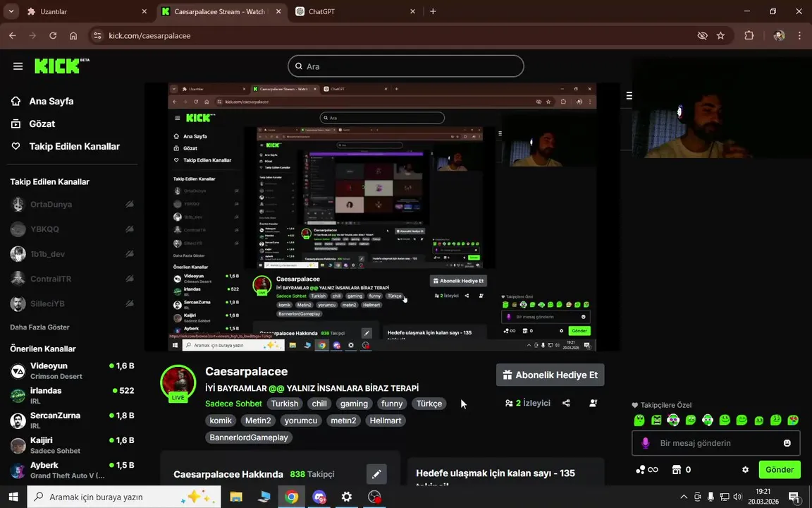The width and height of the screenshot is (812, 508).
Task: Click Abonelik Hediye Et button
Action: coord(550,375)
